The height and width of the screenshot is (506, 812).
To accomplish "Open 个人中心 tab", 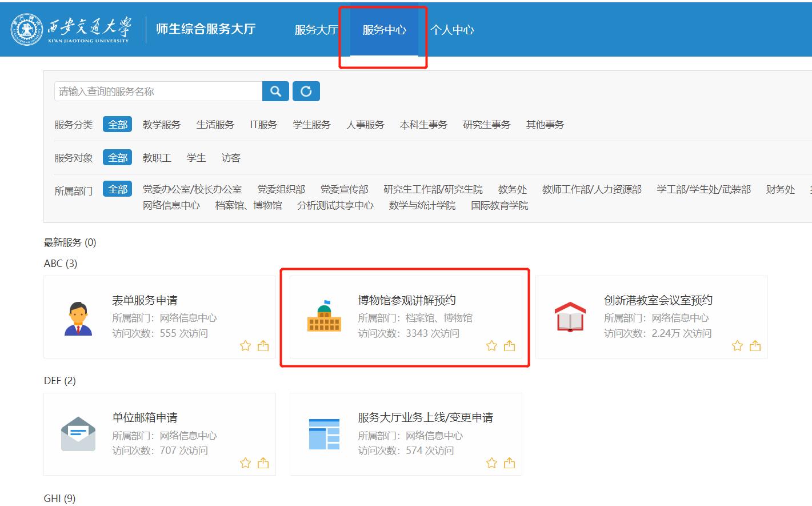I will pyautogui.click(x=452, y=30).
